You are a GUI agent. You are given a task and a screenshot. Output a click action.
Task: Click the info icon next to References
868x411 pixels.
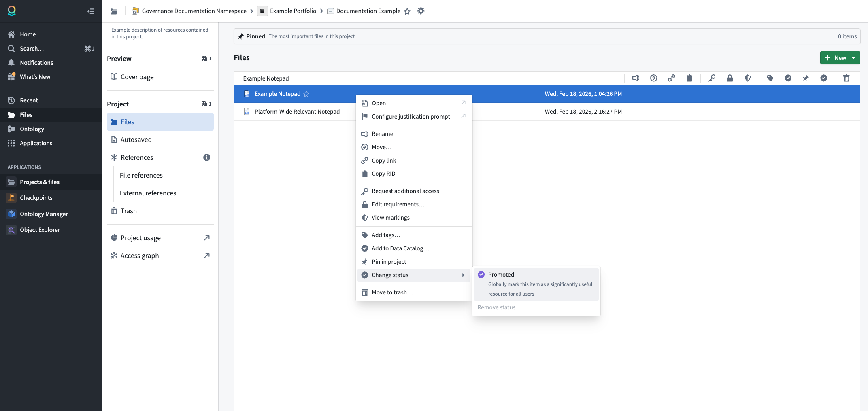point(206,157)
